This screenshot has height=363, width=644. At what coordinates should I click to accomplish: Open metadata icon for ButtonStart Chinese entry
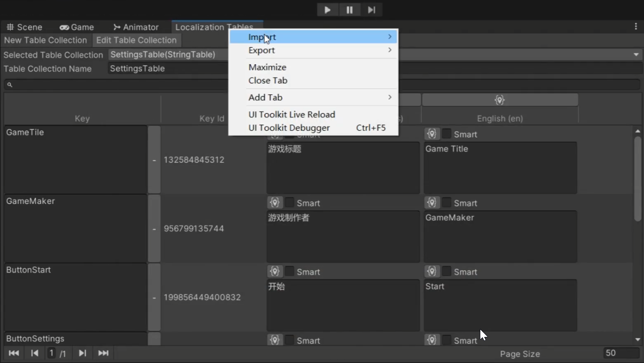pos(275,271)
